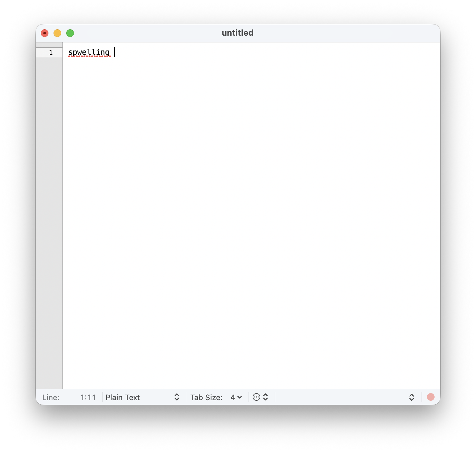Click the misspelled word spwelling
Viewport: 476px width, 452px height.
(x=89, y=52)
